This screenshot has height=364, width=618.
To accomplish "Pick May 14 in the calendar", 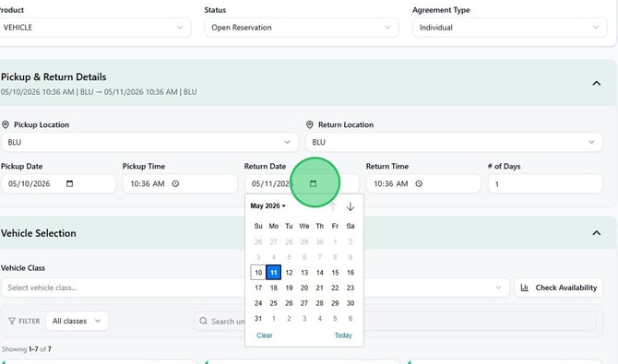I will 320,273.
